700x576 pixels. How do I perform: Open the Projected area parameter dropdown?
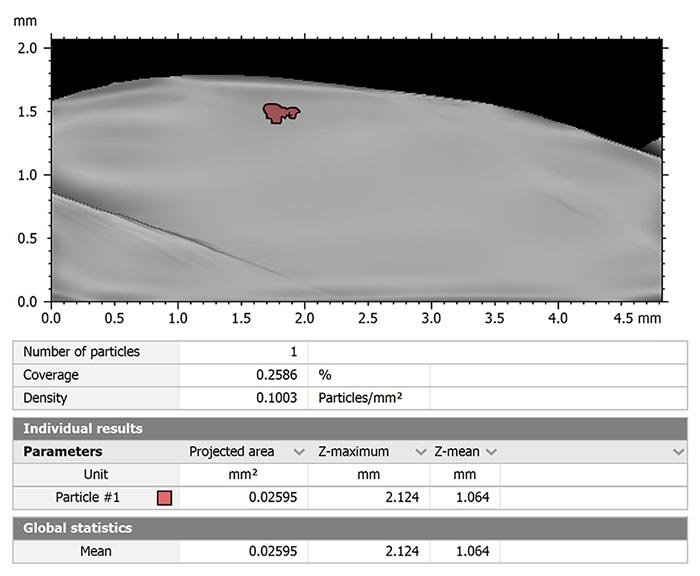299,452
